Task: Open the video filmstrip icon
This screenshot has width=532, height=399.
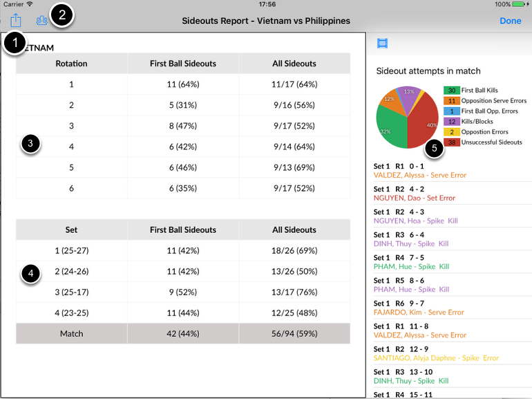Action: [x=382, y=44]
